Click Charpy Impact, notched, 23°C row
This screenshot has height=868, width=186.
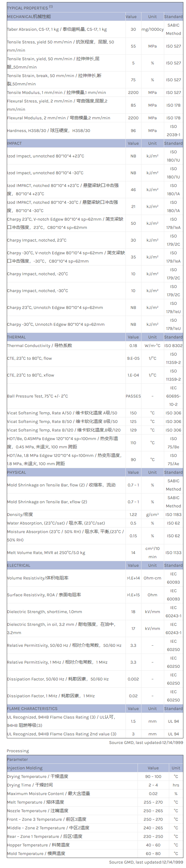click(x=37, y=240)
